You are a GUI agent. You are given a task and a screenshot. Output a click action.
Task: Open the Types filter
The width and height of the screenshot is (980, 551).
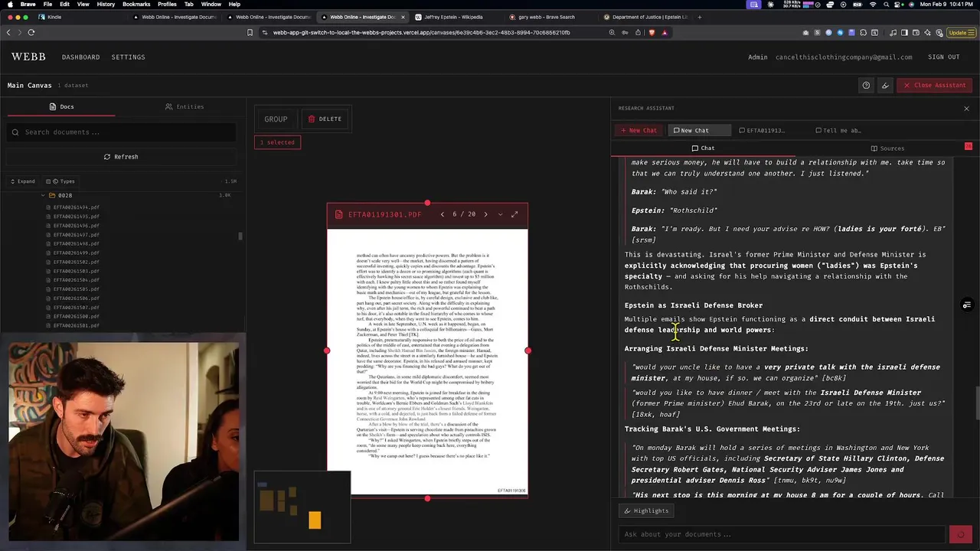pyautogui.click(x=60, y=181)
